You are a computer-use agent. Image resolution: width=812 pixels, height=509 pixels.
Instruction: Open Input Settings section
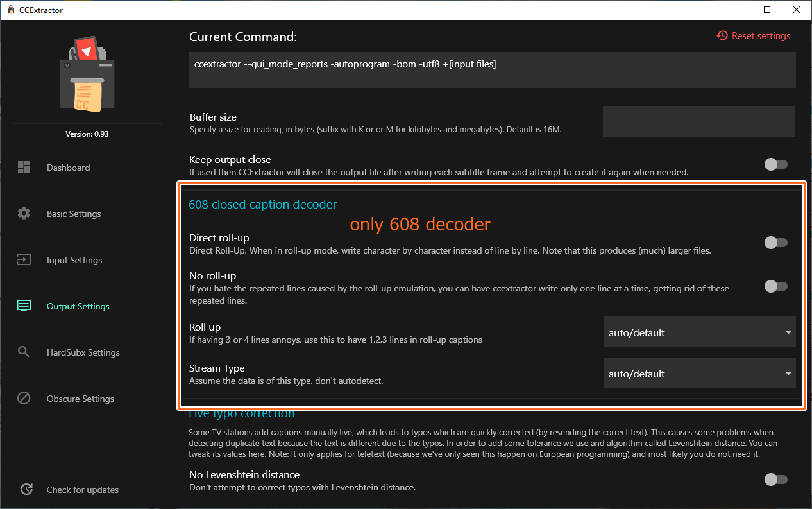[74, 260]
